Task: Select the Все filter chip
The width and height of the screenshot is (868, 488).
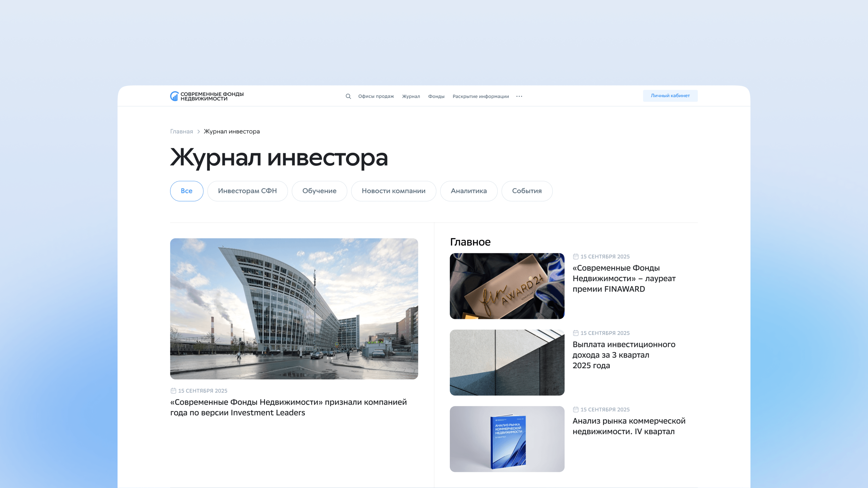Action: (186, 191)
